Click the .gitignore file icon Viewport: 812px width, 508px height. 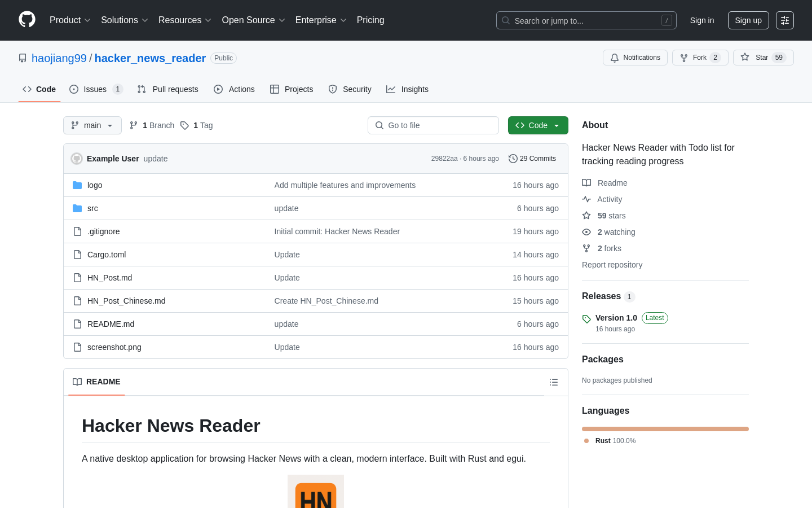coord(77,231)
